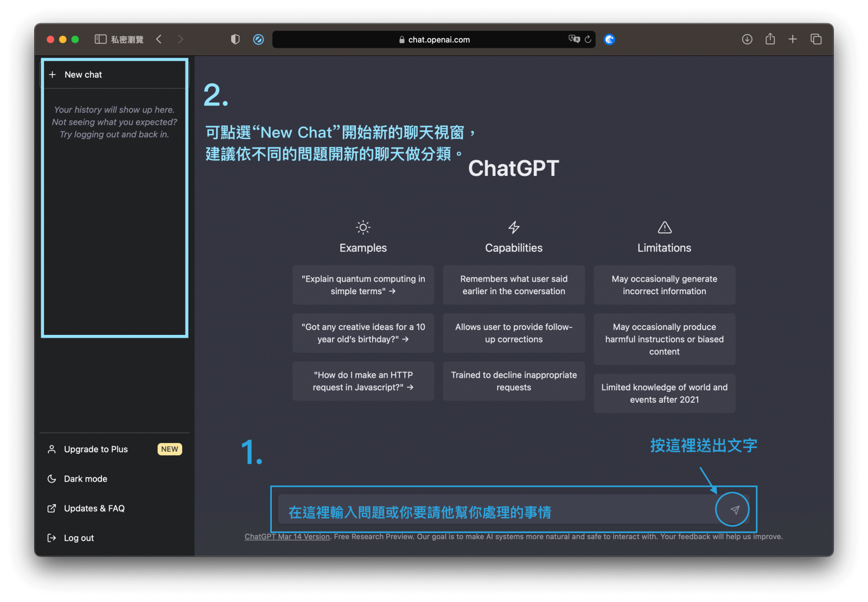
Task: Click the sun icon above Examples
Action: pos(363,227)
